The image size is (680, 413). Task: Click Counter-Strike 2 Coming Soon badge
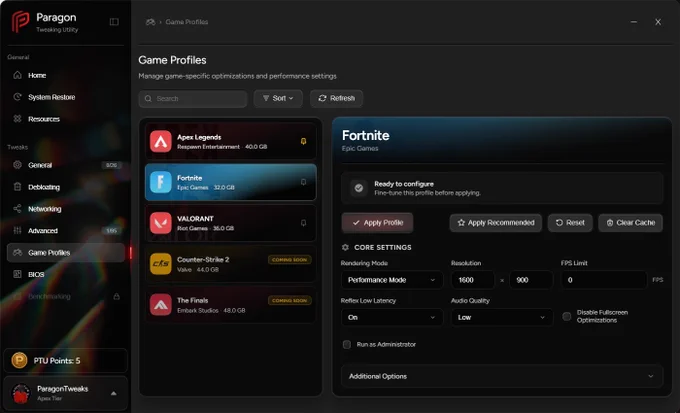tap(290, 259)
